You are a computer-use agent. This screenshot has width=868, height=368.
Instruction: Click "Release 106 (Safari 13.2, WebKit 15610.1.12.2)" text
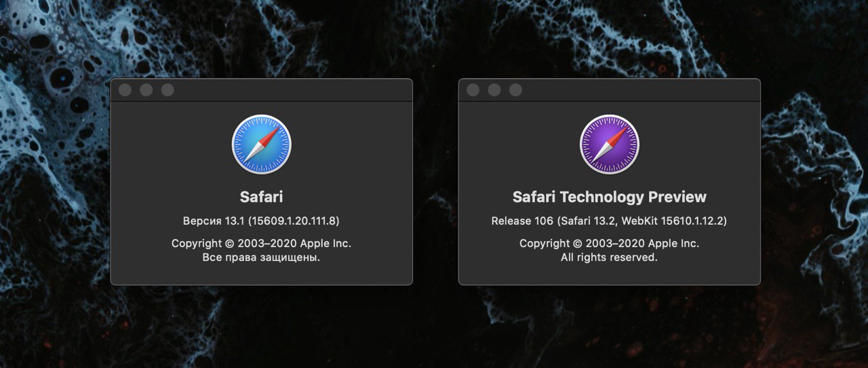tap(609, 221)
